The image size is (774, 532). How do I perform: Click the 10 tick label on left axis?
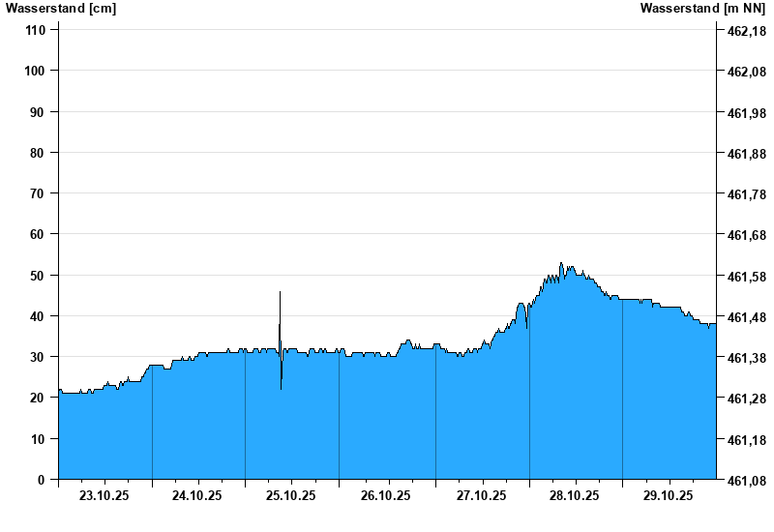(38, 439)
